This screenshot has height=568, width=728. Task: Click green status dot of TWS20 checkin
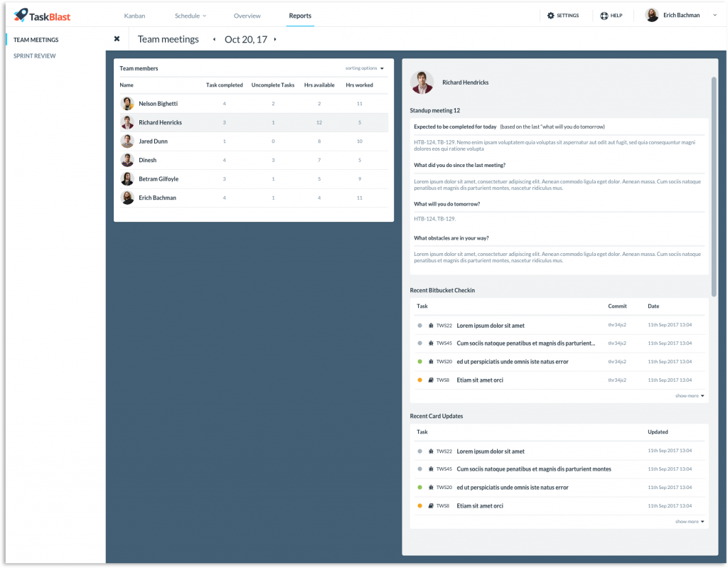419,361
